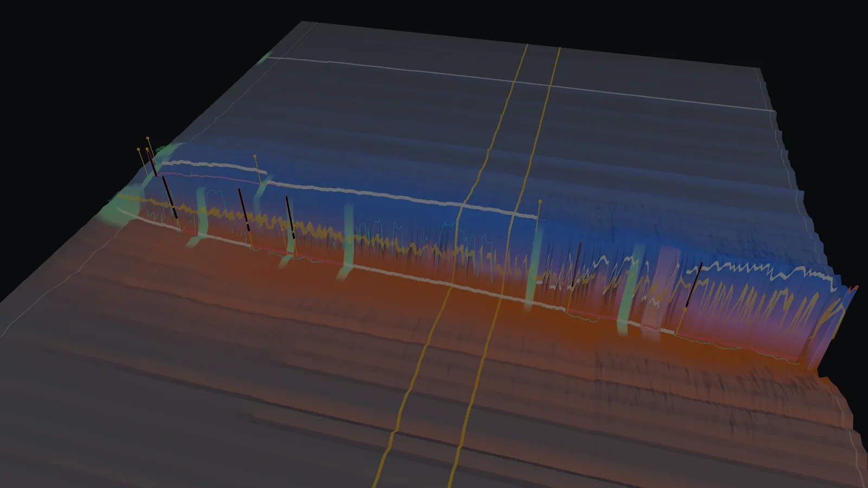Click the rightmost black vertical well bar
The height and width of the screenshot is (488, 868).
[x=693, y=285]
